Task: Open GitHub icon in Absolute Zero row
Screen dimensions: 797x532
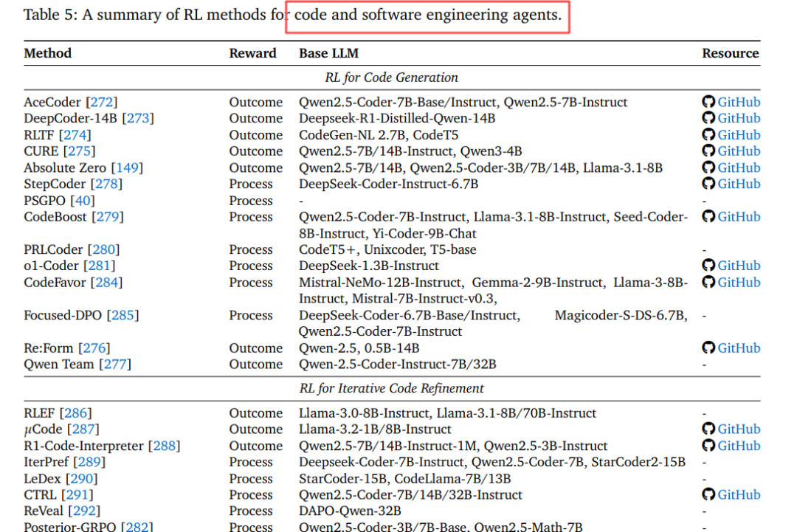Action: click(x=708, y=167)
